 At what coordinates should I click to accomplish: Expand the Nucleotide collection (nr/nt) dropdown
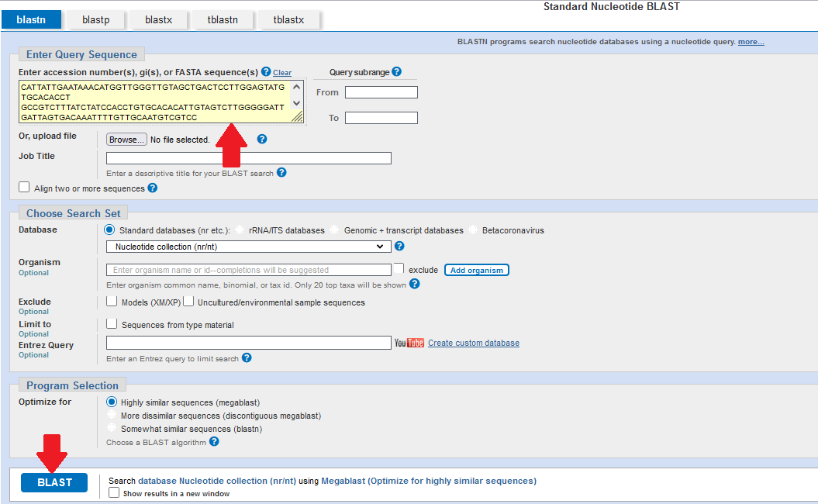pyautogui.click(x=248, y=247)
